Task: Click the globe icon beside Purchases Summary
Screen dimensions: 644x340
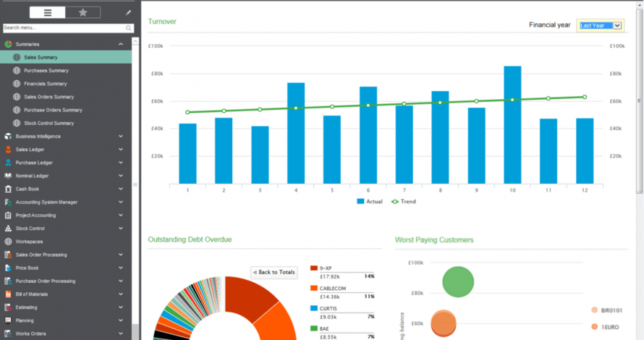Action: coord(17,71)
